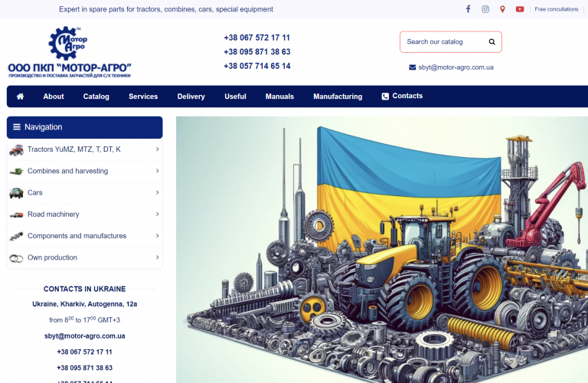Expand Own production chevron arrow

157,257
